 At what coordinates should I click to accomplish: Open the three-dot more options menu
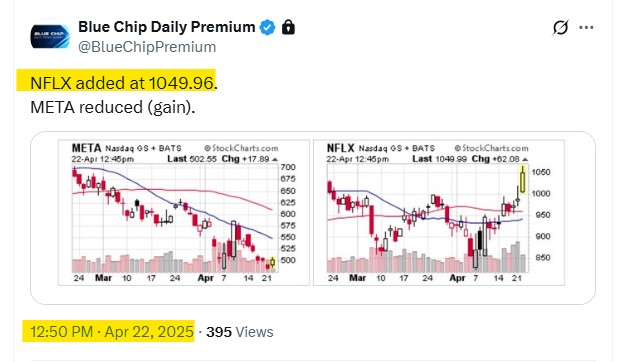click(586, 28)
